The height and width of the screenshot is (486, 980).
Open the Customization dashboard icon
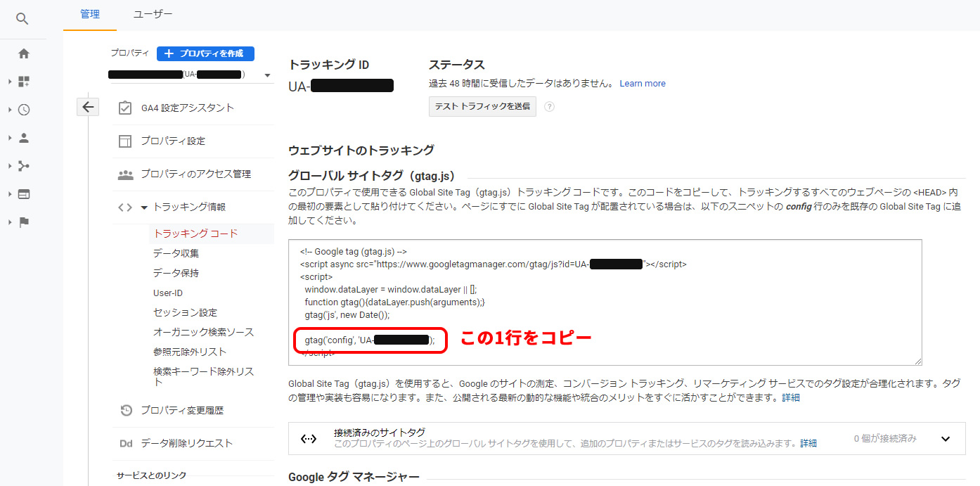24,82
